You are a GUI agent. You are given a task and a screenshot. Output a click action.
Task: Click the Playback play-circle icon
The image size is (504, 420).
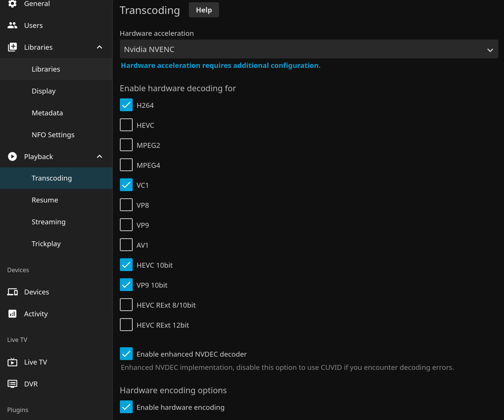[12, 156]
